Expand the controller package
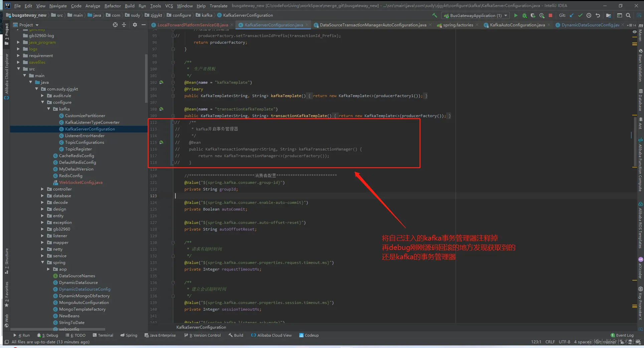 coord(42,189)
